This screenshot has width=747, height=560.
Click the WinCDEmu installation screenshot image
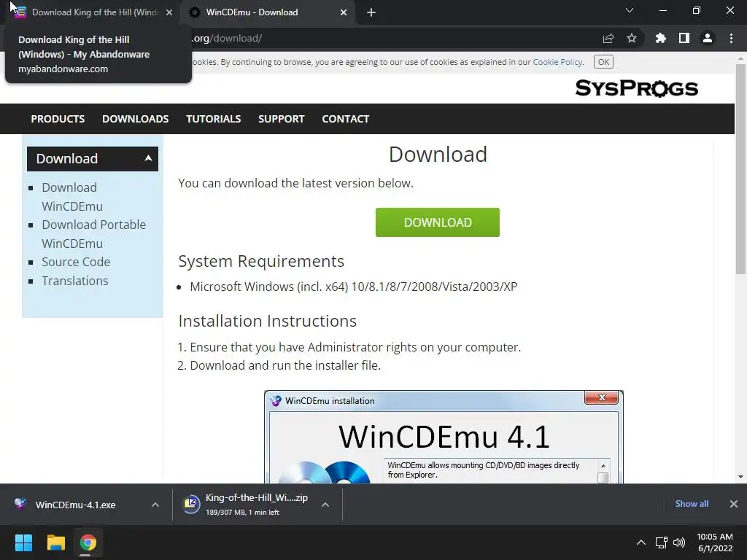point(444,437)
